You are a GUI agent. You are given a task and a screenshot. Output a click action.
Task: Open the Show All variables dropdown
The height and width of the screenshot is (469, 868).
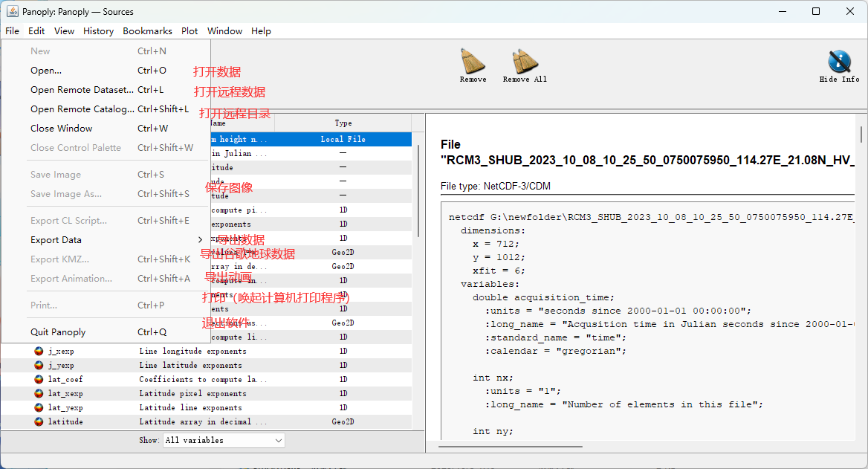(224, 440)
